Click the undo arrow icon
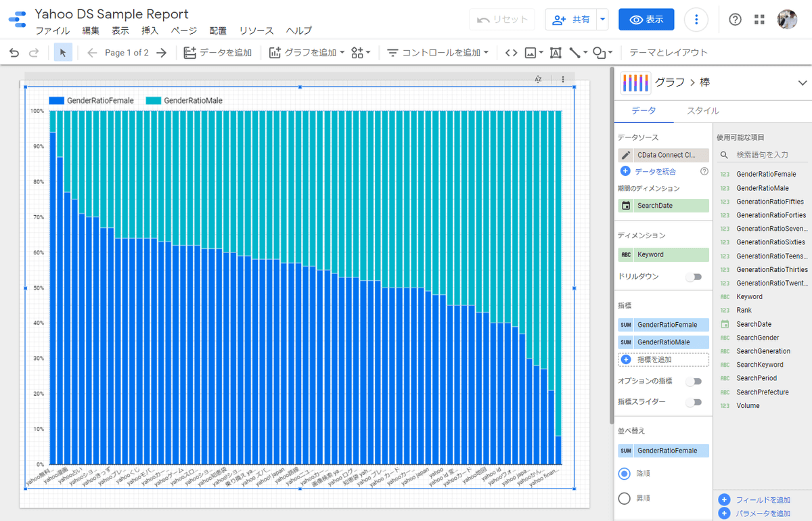 point(14,52)
